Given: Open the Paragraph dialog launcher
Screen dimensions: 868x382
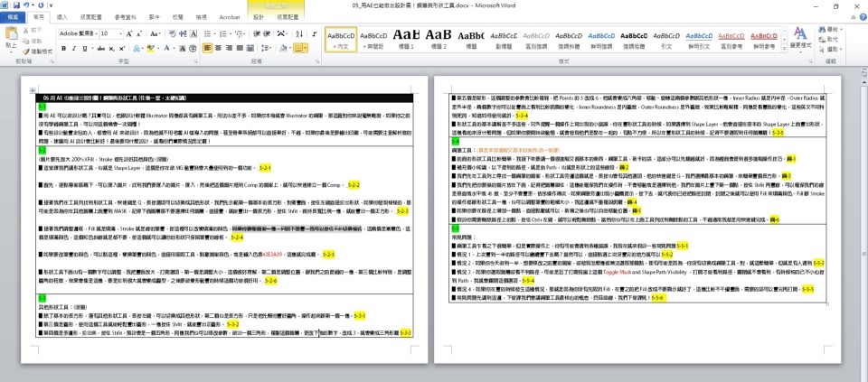Looking at the screenshot, I should point(317,61).
